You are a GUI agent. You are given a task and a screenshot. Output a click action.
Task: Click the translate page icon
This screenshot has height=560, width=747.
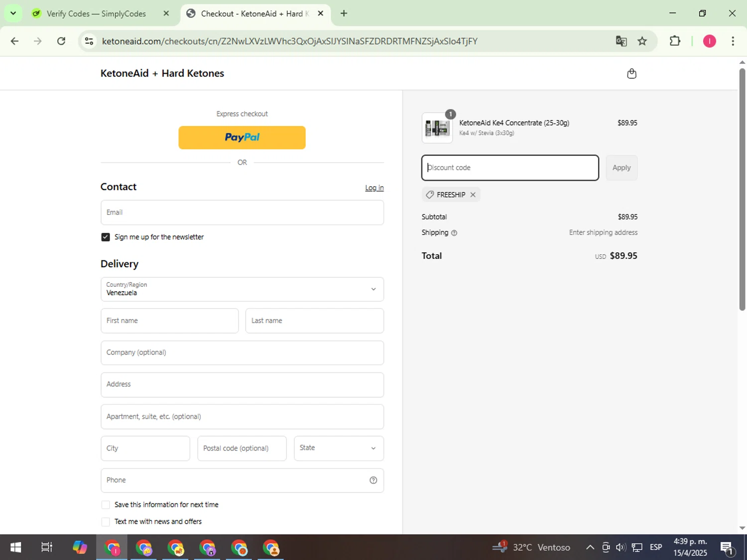621,41
